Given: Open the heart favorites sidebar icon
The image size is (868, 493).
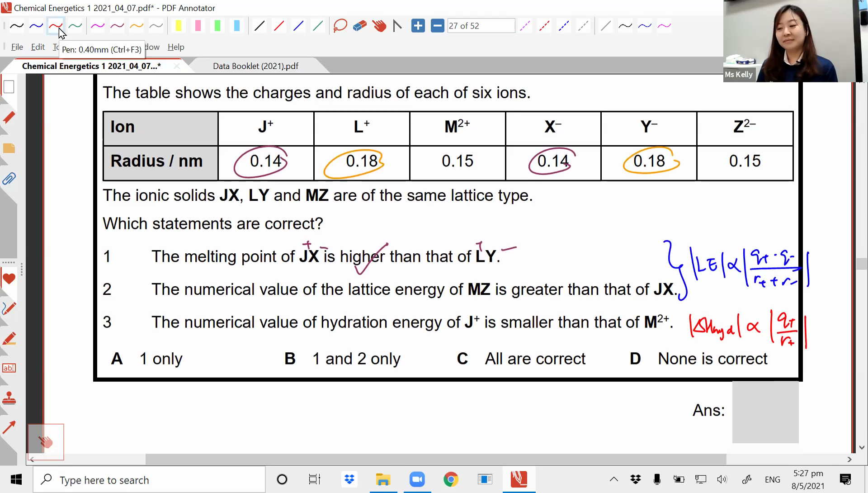Looking at the screenshot, I should click(x=9, y=279).
